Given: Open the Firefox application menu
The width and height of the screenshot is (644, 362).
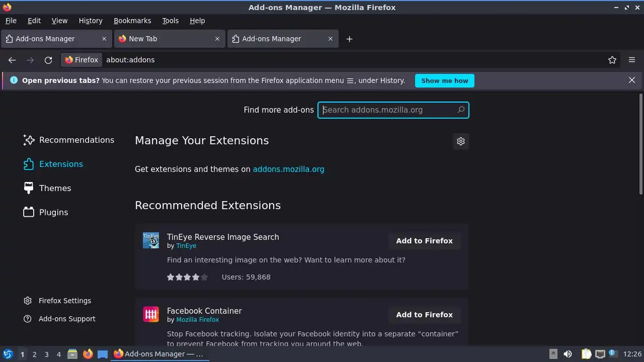Looking at the screenshot, I should click(x=632, y=60).
